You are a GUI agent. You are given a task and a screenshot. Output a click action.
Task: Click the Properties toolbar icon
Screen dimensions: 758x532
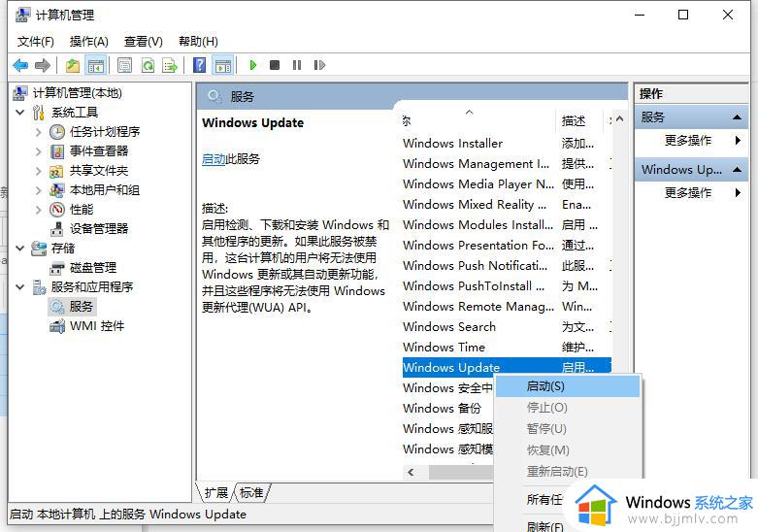125,65
